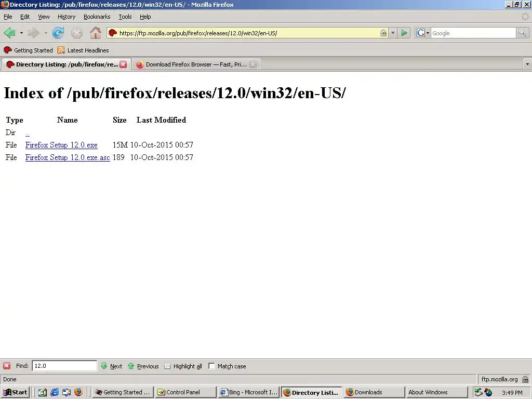
Task: Find Previous match button
Action: pos(143,366)
